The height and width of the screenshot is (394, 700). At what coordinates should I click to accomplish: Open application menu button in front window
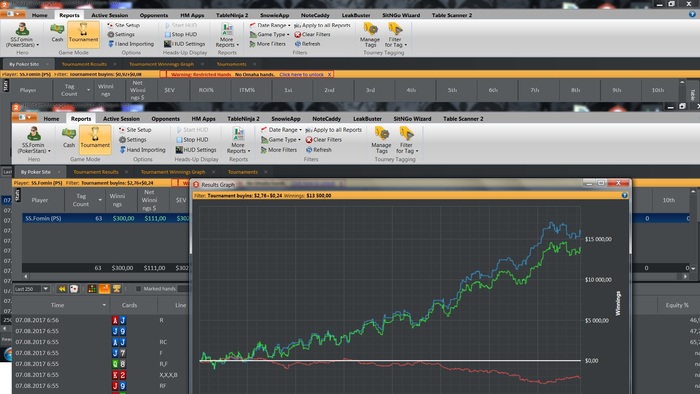(x=25, y=118)
